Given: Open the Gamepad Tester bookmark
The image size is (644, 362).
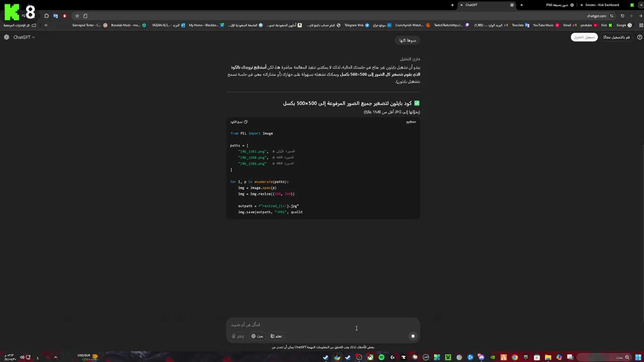Looking at the screenshot, I should (x=90, y=25).
